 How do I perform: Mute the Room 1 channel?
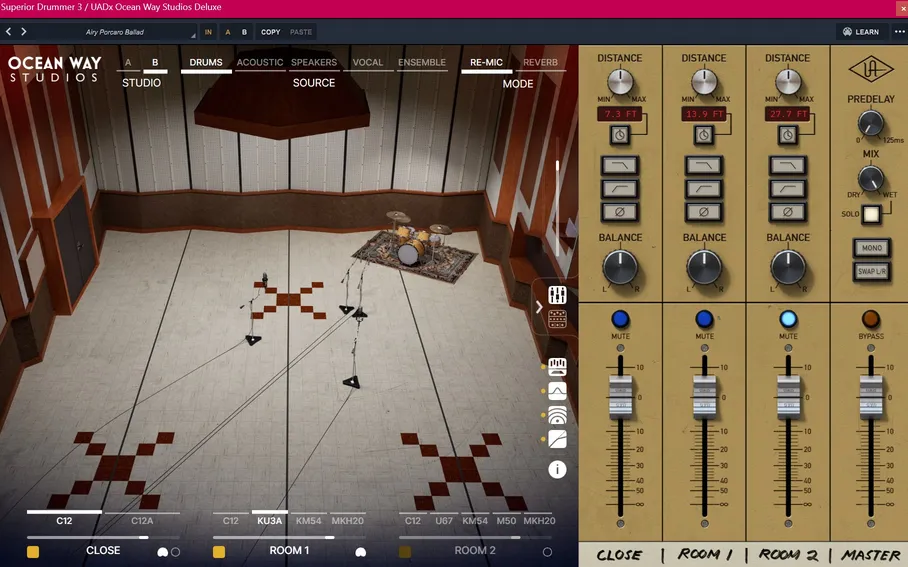(x=704, y=319)
